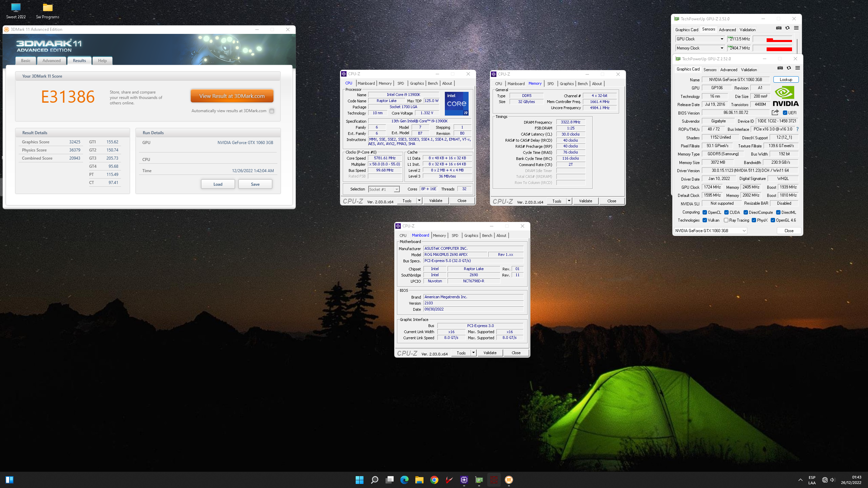Click the Memory Clock red sensor graph
This screenshot has width=868, height=488.
[772, 48]
